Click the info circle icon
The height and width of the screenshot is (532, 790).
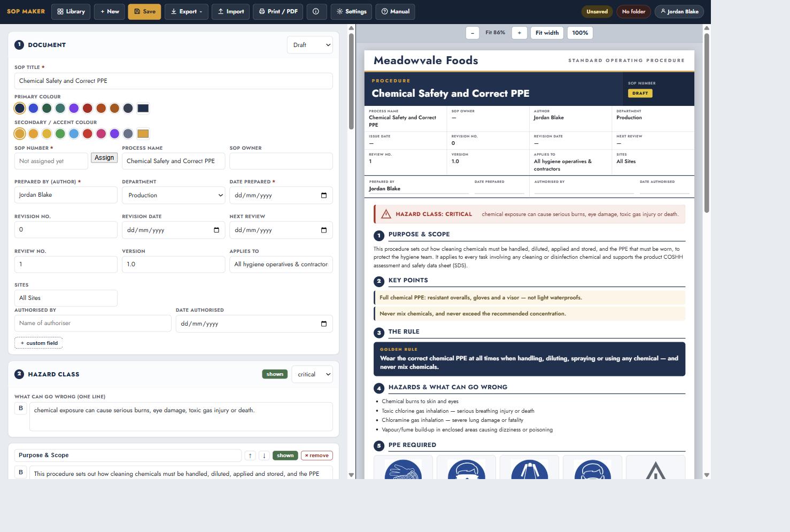coord(316,11)
